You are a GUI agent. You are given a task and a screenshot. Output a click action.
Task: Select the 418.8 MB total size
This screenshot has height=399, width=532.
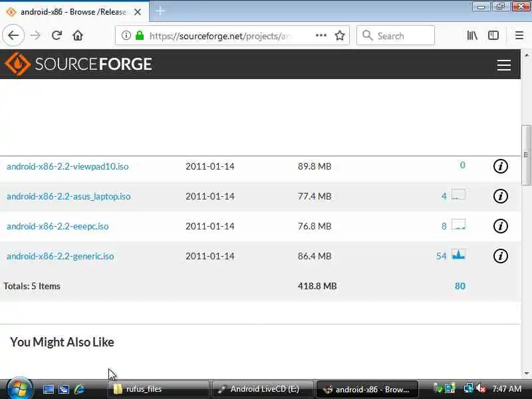click(317, 286)
